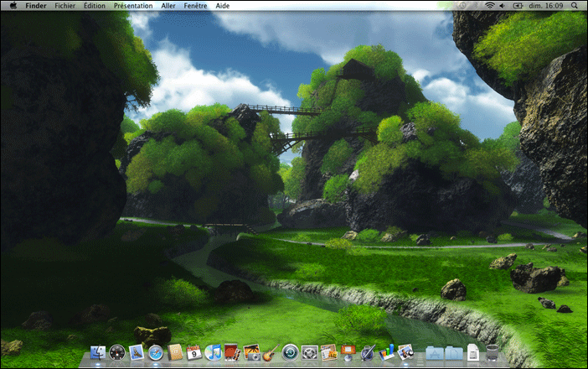Open Pages ink pen icon
This screenshot has height=369, width=588.
tap(368, 353)
